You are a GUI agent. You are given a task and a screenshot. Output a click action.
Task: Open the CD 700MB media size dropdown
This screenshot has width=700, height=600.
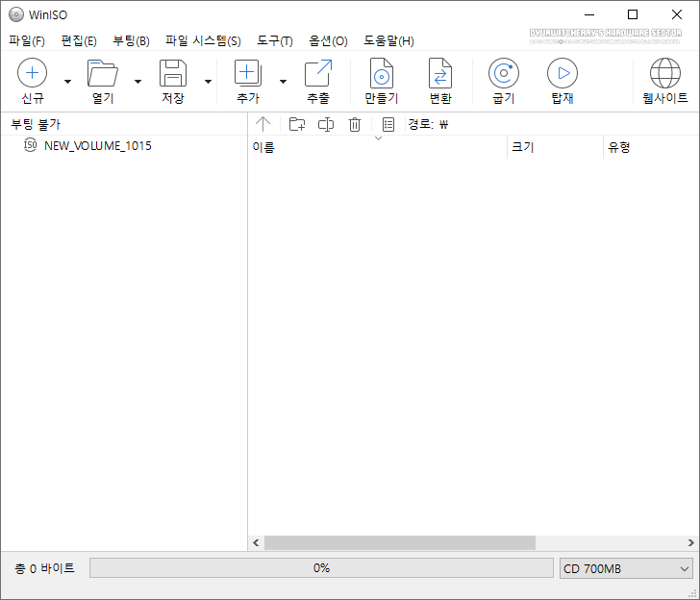pyautogui.click(x=626, y=568)
